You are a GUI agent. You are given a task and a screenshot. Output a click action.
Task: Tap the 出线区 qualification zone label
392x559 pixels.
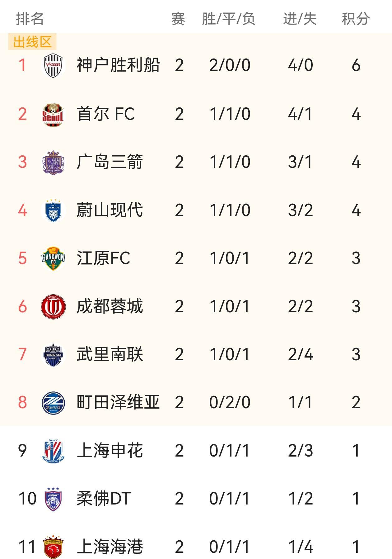[x=32, y=42]
